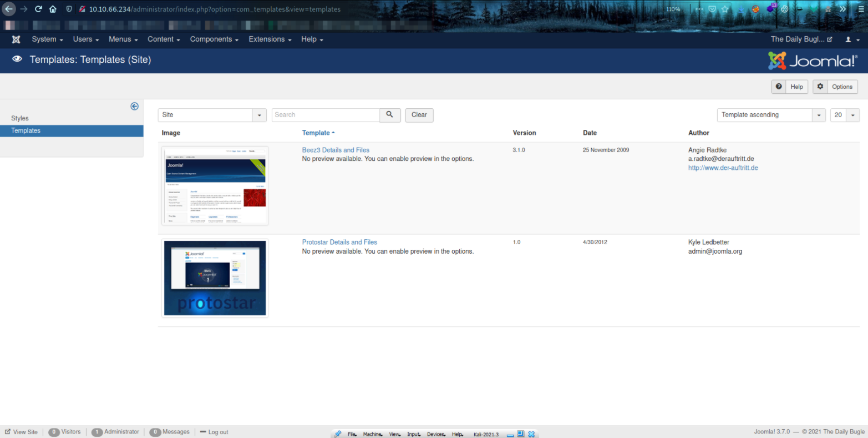Open the VirtualBox Devices menu
This screenshot has width=868, height=438.
coord(436,434)
